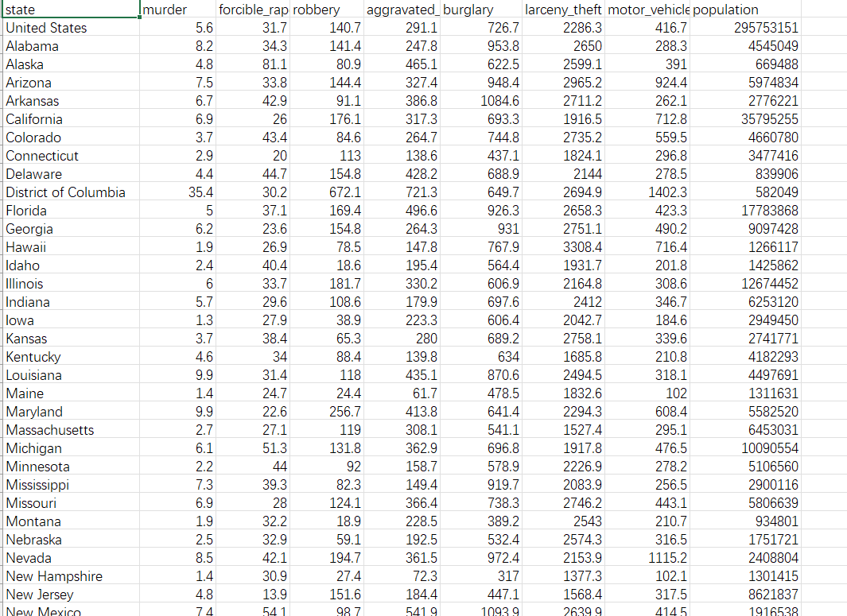Click the 'United States' cell
Screen dimensions: 847x616
point(70,28)
